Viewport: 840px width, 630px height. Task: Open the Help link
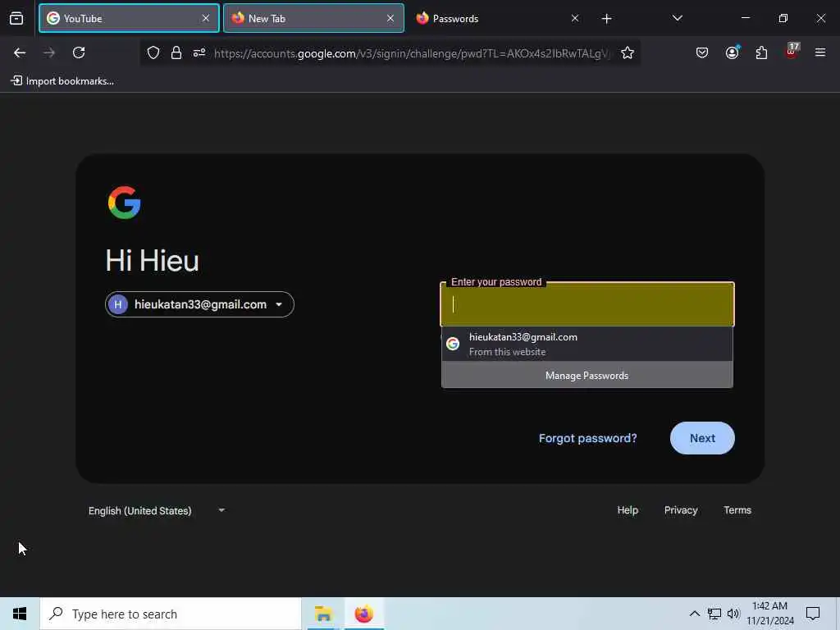tap(628, 510)
